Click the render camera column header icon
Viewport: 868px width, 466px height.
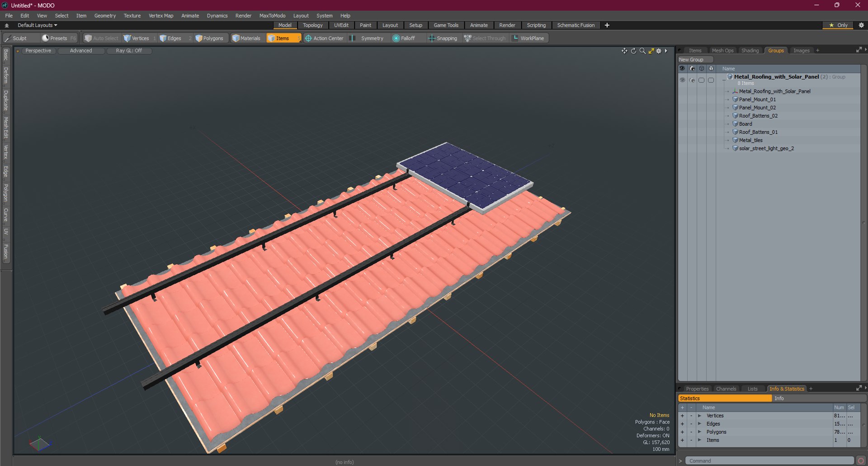tap(692, 68)
